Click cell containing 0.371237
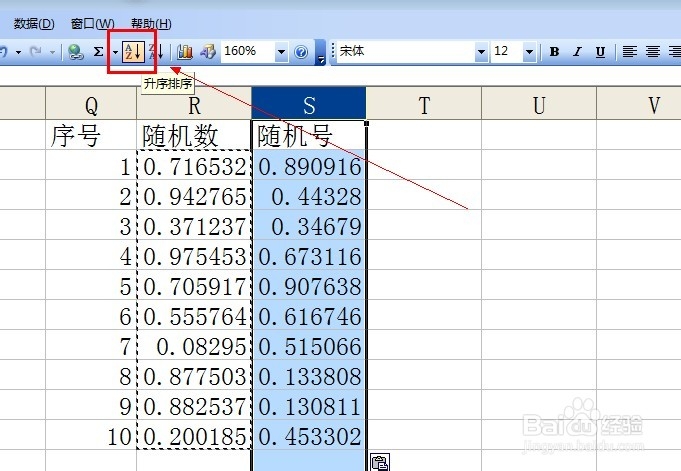681x471 pixels. click(194, 226)
